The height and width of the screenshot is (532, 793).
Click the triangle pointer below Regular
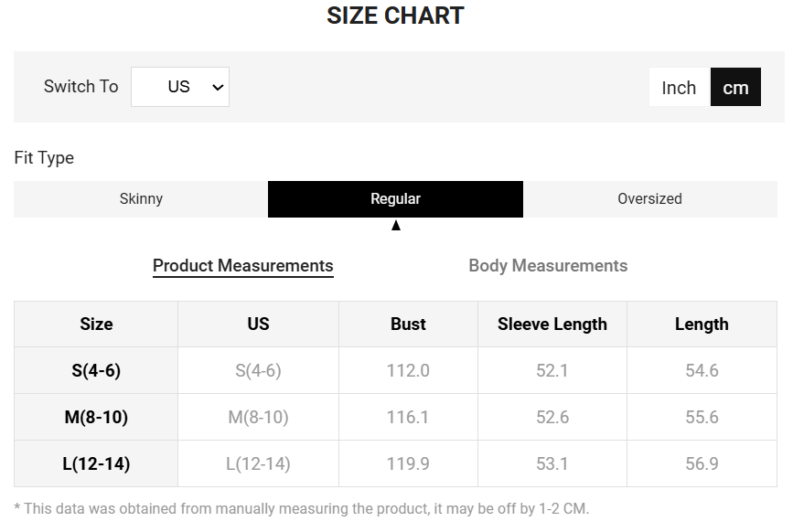[396, 226]
